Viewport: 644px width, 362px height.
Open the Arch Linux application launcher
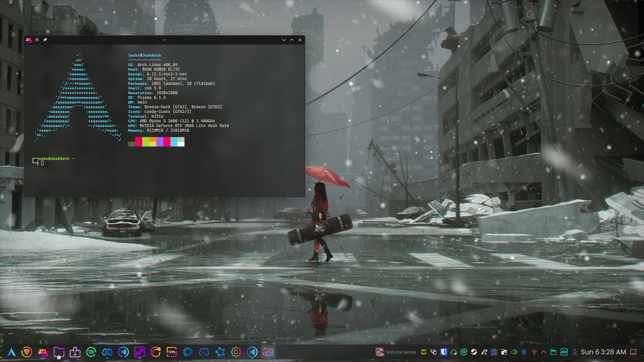tap(12, 352)
